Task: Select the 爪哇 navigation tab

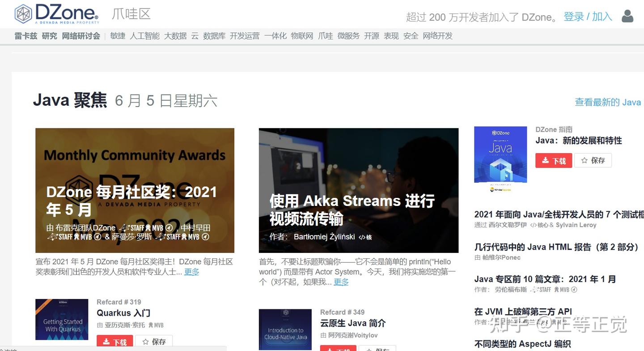Action: tap(325, 36)
